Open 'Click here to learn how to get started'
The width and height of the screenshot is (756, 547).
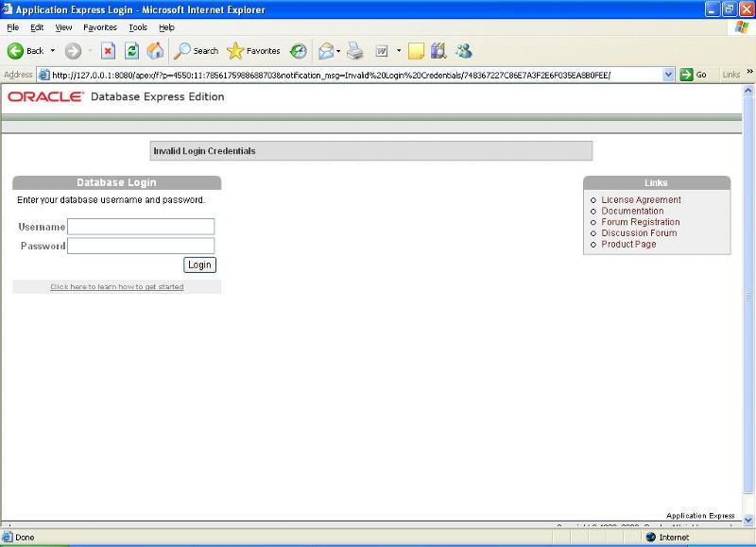coord(117,287)
